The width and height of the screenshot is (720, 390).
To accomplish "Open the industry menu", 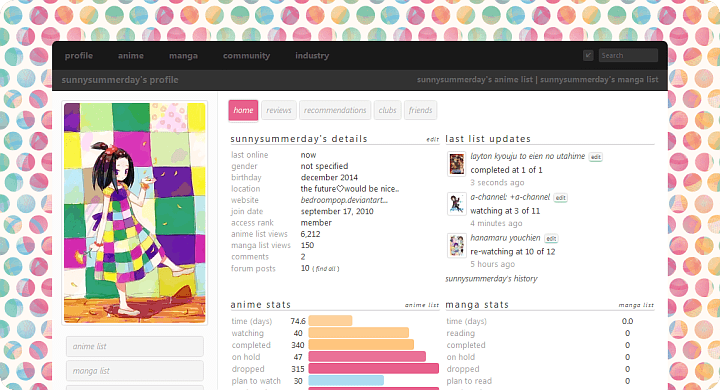I will pyautogui.click(x=312, y=56).
